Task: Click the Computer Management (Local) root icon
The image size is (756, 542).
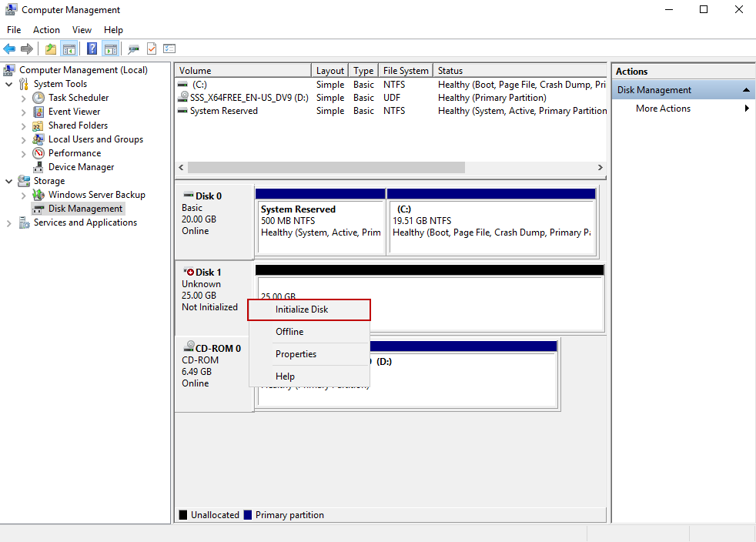Action: (x=9, y=70)
